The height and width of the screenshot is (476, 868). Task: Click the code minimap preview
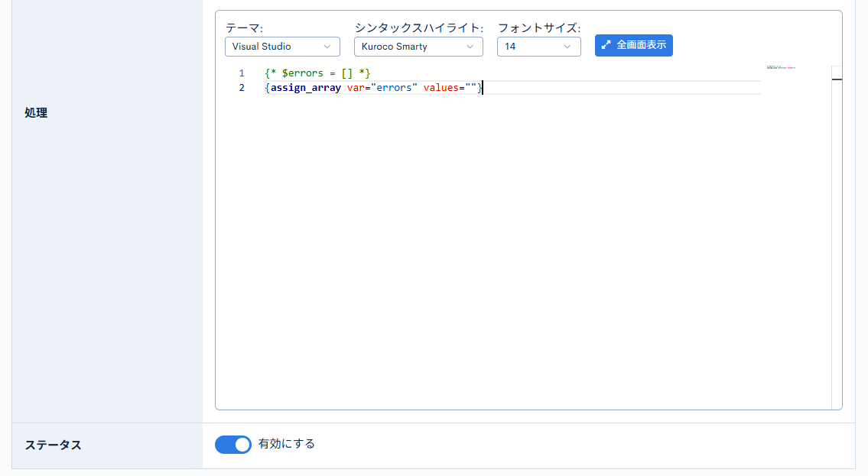coord(781,67)
